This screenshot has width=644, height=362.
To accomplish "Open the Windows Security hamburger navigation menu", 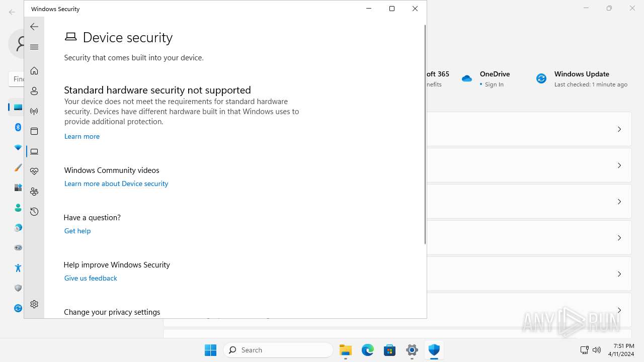I will tap(34, 47).
